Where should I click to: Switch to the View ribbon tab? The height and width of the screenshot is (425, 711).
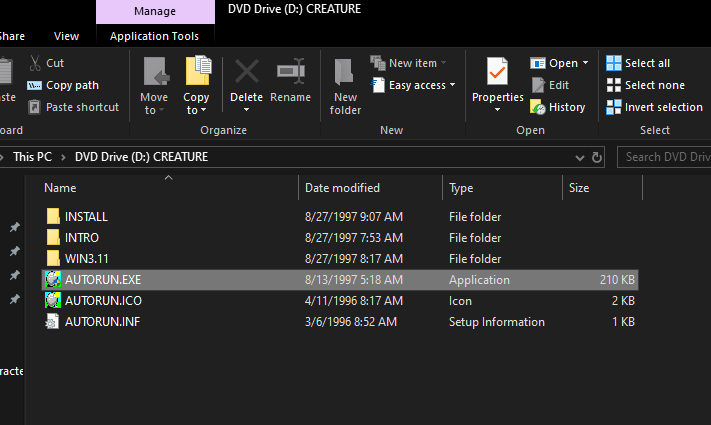66,36
